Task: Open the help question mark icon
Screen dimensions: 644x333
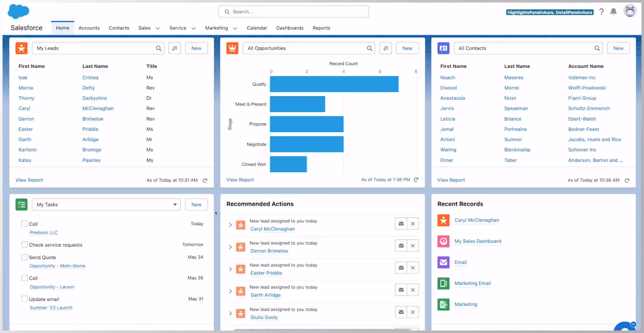Action: [601, 12]
